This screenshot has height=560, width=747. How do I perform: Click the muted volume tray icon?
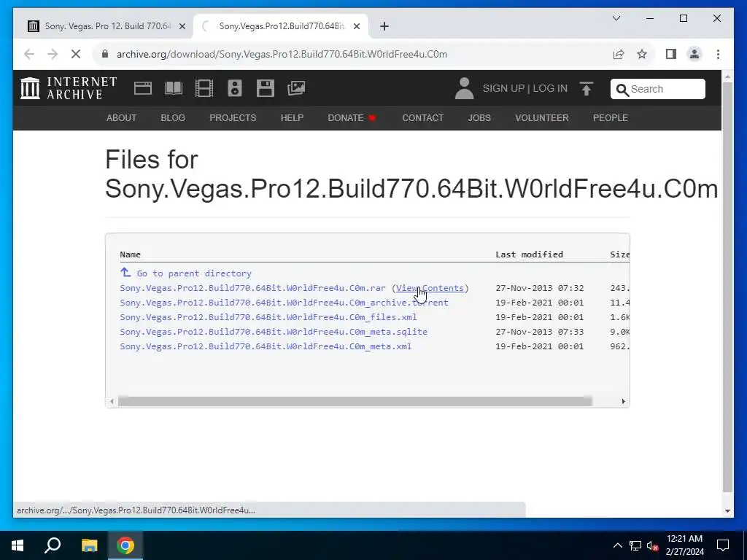pyautogui.click(x=652, y=545)
